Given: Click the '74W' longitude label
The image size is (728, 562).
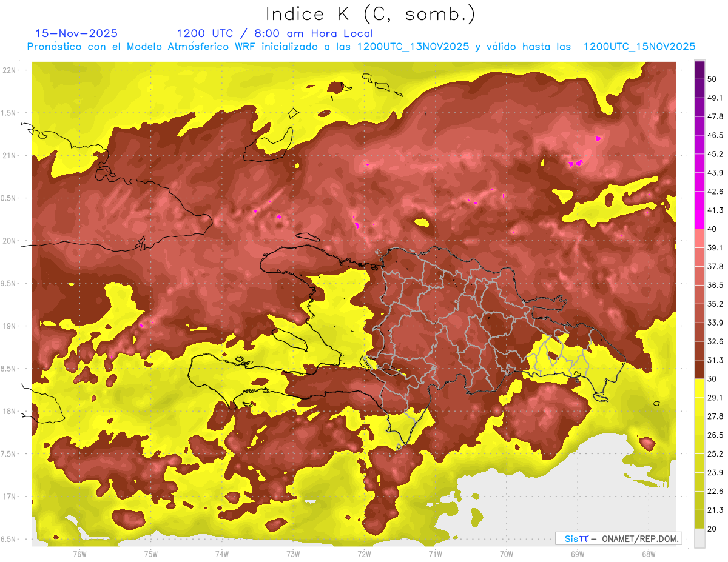Looking at the screenshot, I should tap(221, 554).
